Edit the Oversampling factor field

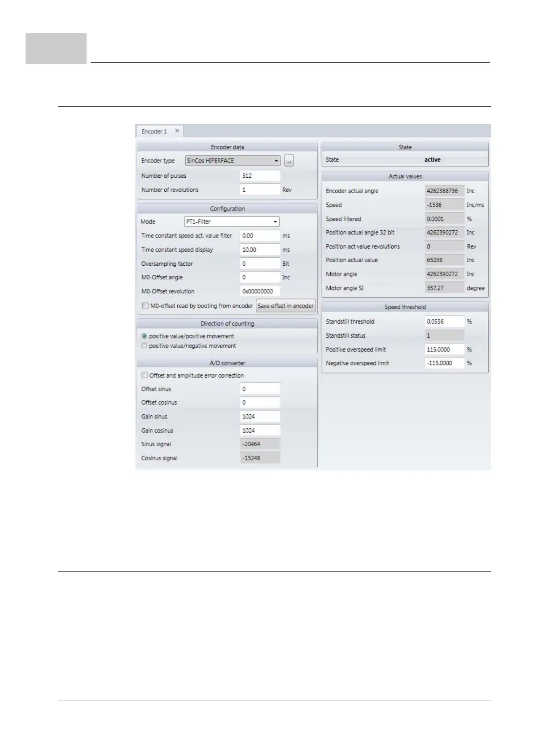point(260,264)
